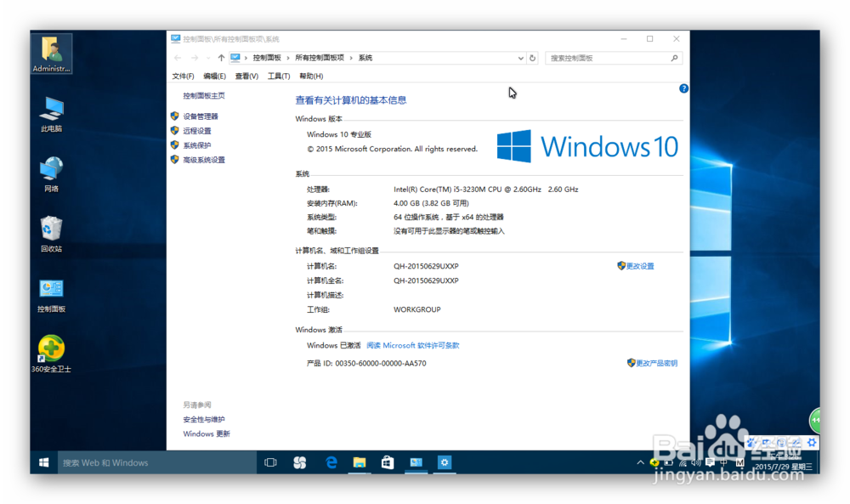Go forward with the forward arrow
850x504 pixels.
click(194, 58)
